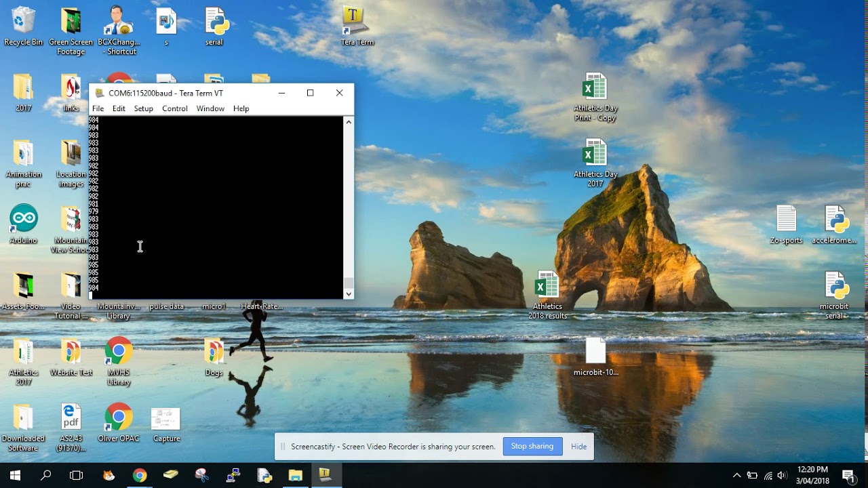Select the Capture image file icon
This screenshot has height=488, width=868.
pos(166,423)
